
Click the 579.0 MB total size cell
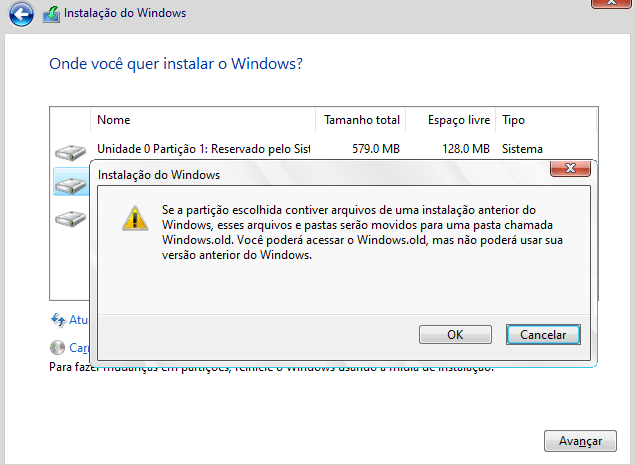coord(376,149)
